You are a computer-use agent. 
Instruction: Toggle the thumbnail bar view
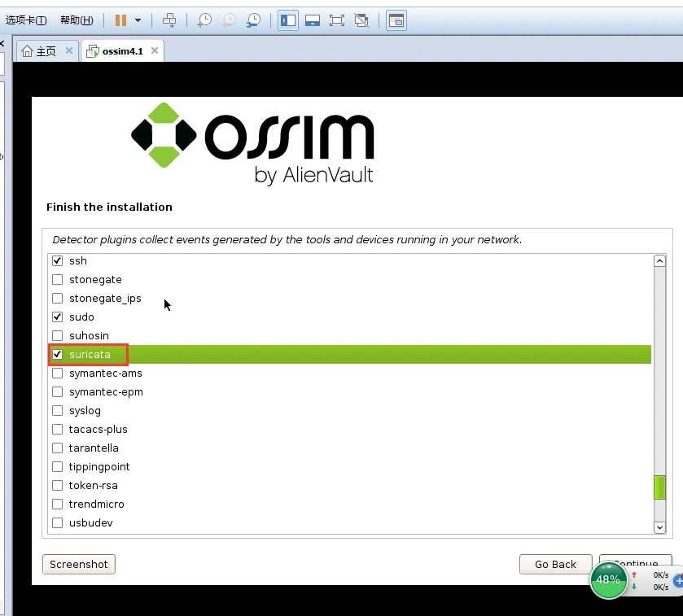click(313, 20)
